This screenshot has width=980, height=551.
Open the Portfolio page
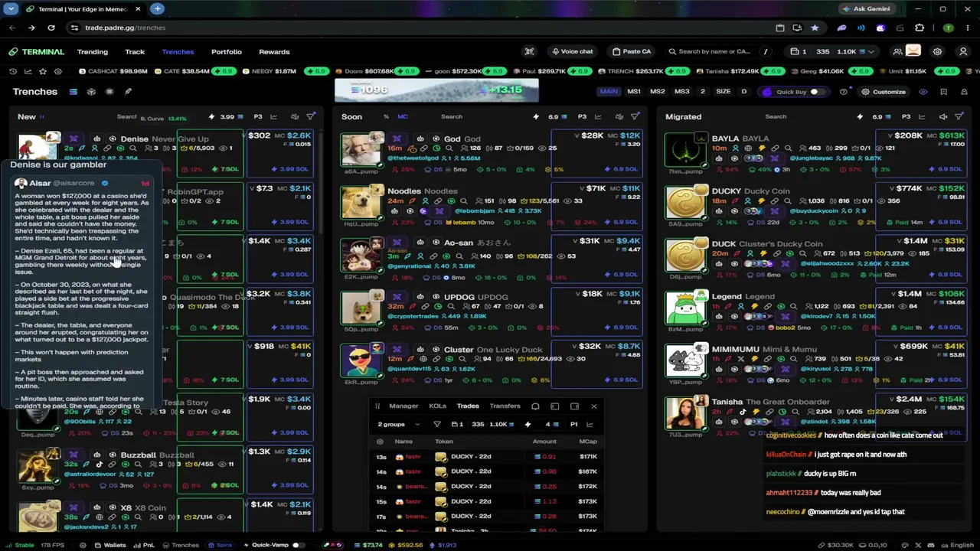point(227,52)
